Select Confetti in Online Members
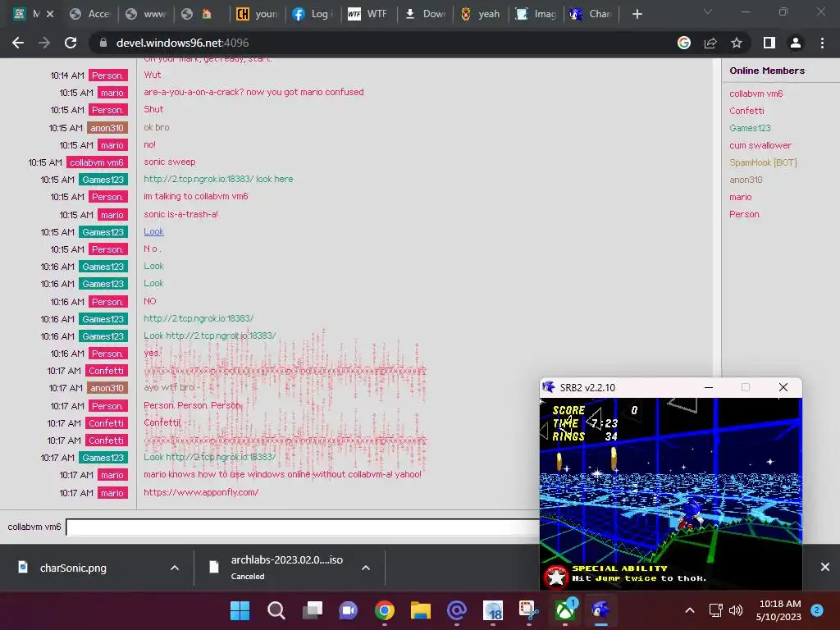Image resolution: width=840 pixels, height=630 pixels. pyautogui.click(x=746, y=111)
